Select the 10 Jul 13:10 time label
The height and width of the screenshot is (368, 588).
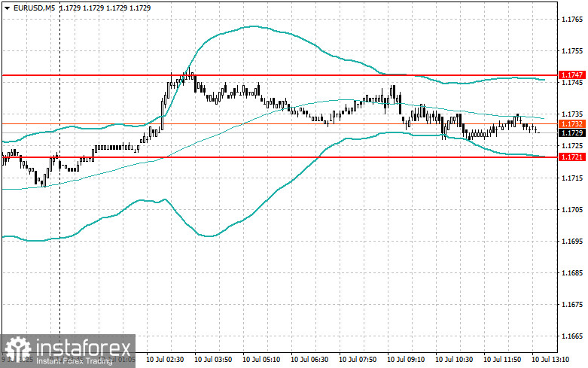(550, 360)
